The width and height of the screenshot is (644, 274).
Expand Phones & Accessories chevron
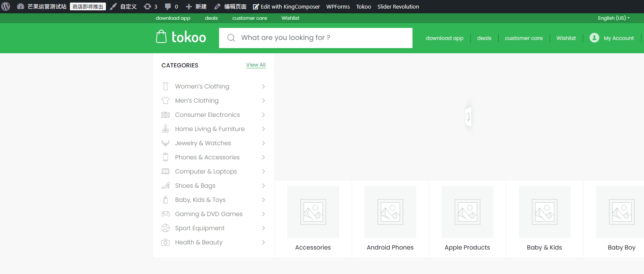[263, 157]
